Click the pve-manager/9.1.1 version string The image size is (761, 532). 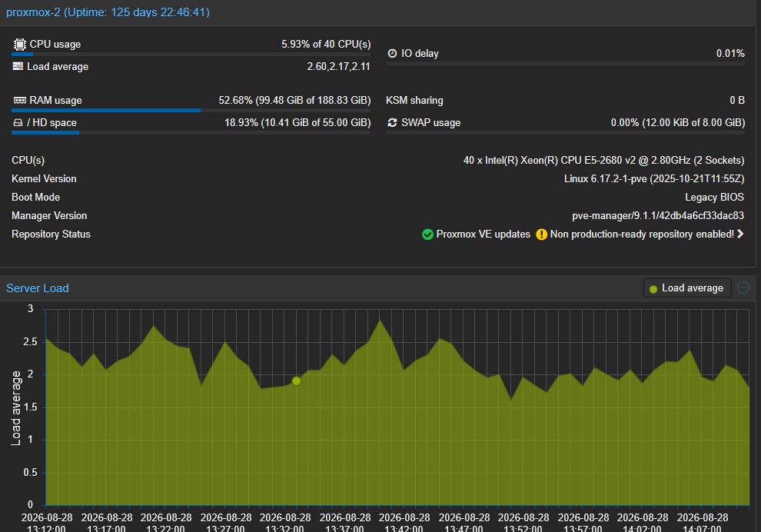point(658,215)
